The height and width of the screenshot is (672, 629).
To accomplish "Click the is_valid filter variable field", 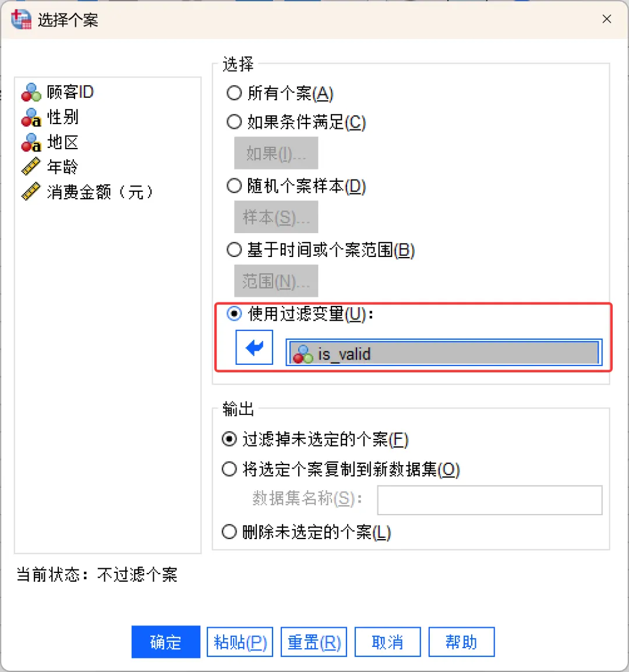I will coord(454,354).
